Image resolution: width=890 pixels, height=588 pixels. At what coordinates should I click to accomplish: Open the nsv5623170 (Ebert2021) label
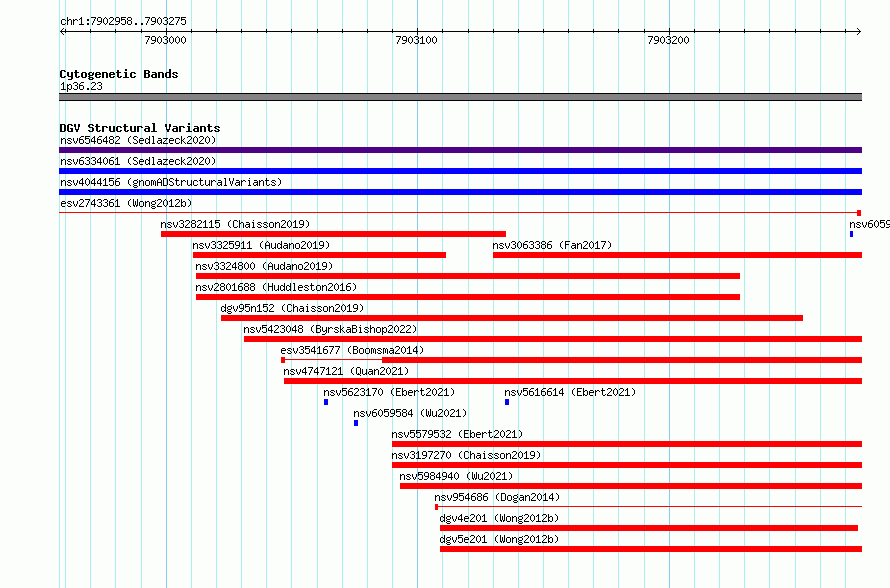pos(389,392)
